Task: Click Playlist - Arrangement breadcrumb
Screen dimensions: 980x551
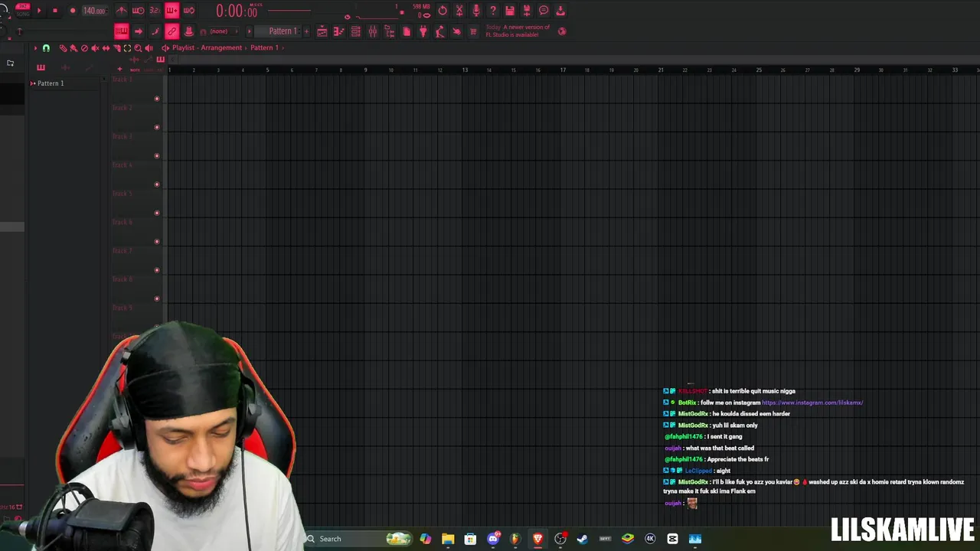Action: [207, 47]
